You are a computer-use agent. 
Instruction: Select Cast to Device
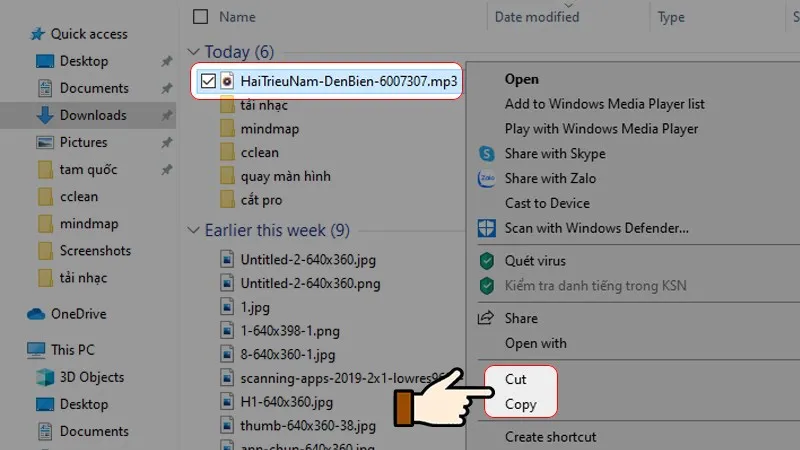[x=547, y=203]
